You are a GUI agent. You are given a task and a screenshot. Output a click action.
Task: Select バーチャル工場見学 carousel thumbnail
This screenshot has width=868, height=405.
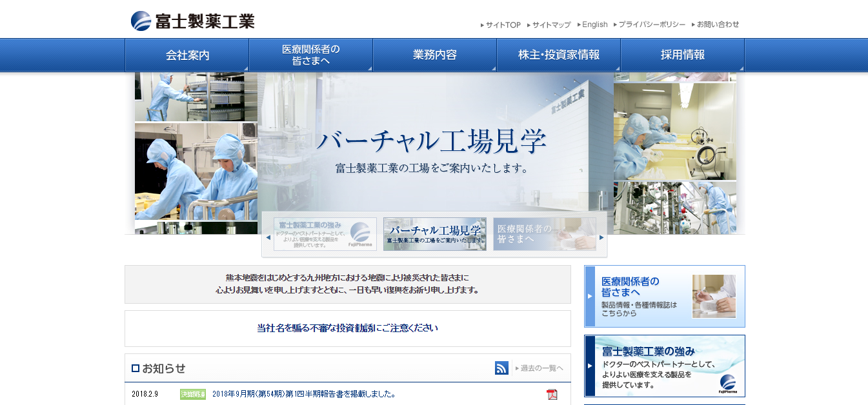click(x=435, y=234)
